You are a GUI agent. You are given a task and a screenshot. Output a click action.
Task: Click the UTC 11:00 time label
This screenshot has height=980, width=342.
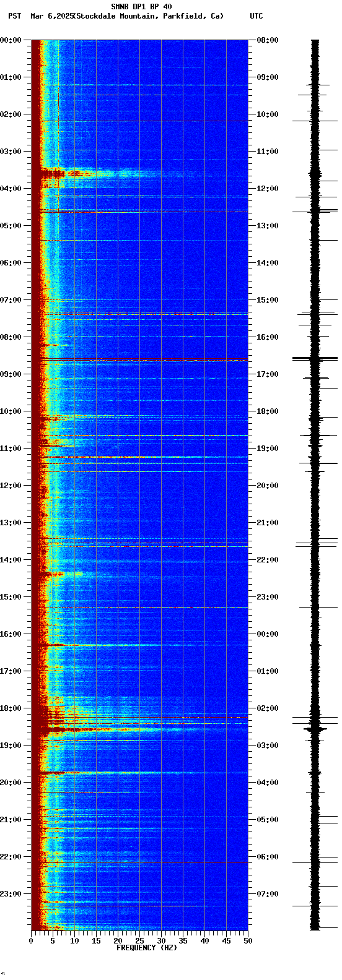268,152
